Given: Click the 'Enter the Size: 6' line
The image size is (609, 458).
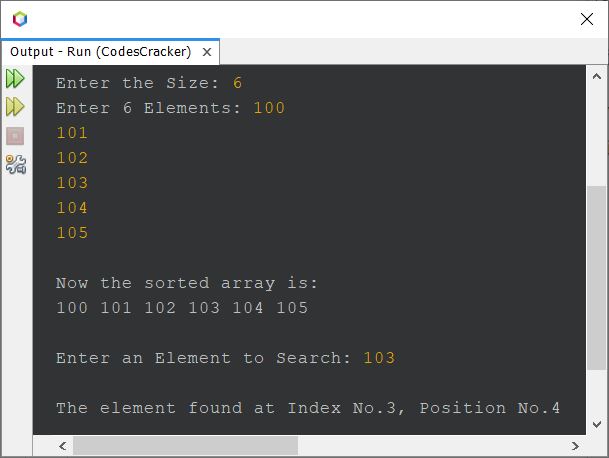Looking at the screenshot, I should point(149,83).
